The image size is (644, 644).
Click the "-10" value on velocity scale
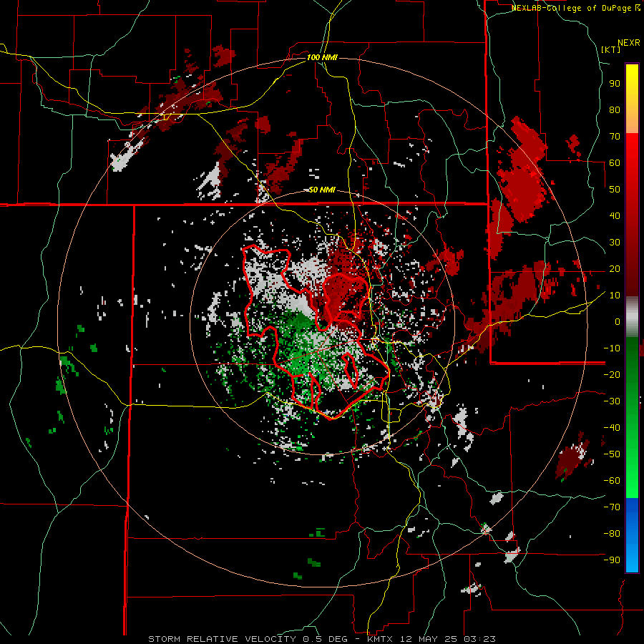[612, 348]
